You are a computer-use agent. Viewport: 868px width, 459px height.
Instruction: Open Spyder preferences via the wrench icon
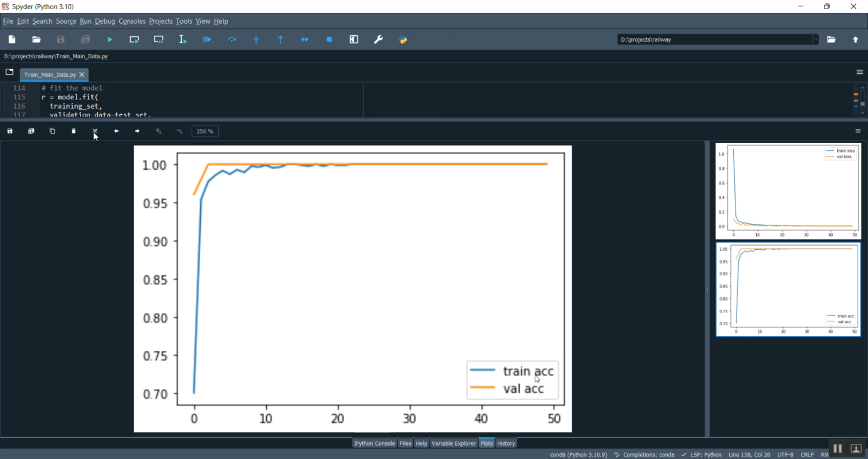click(378, 39)
